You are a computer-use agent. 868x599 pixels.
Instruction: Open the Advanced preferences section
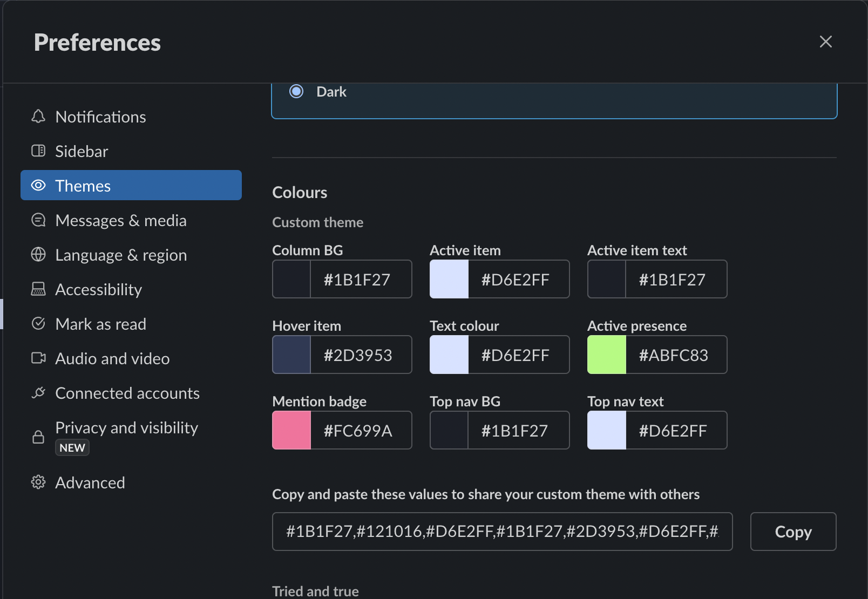(x=131, y=482)
